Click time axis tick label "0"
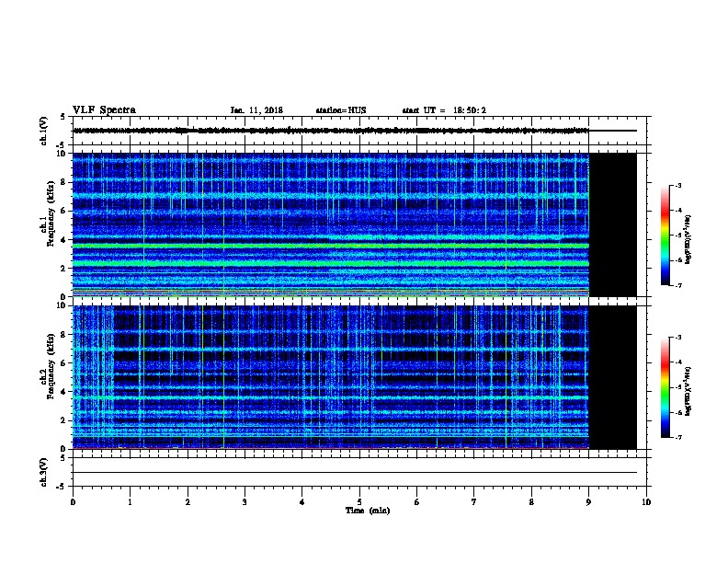 pyautogui.click(x=73, y=502)
